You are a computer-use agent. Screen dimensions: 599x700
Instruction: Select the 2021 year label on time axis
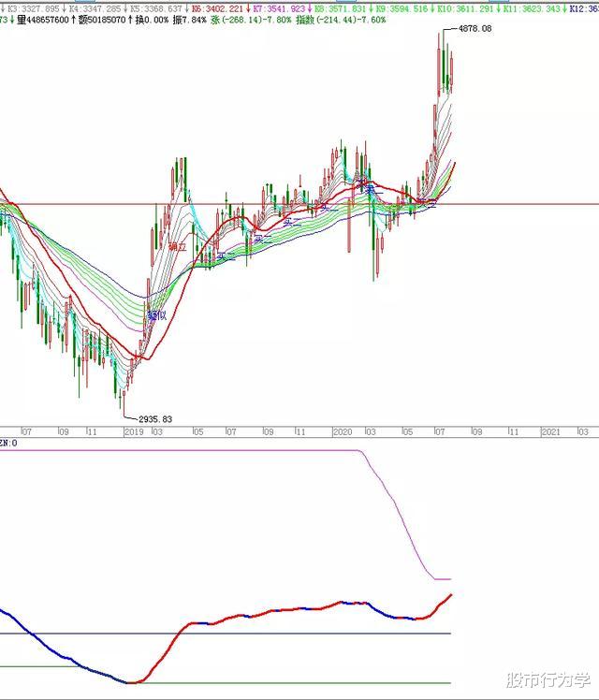550,431
